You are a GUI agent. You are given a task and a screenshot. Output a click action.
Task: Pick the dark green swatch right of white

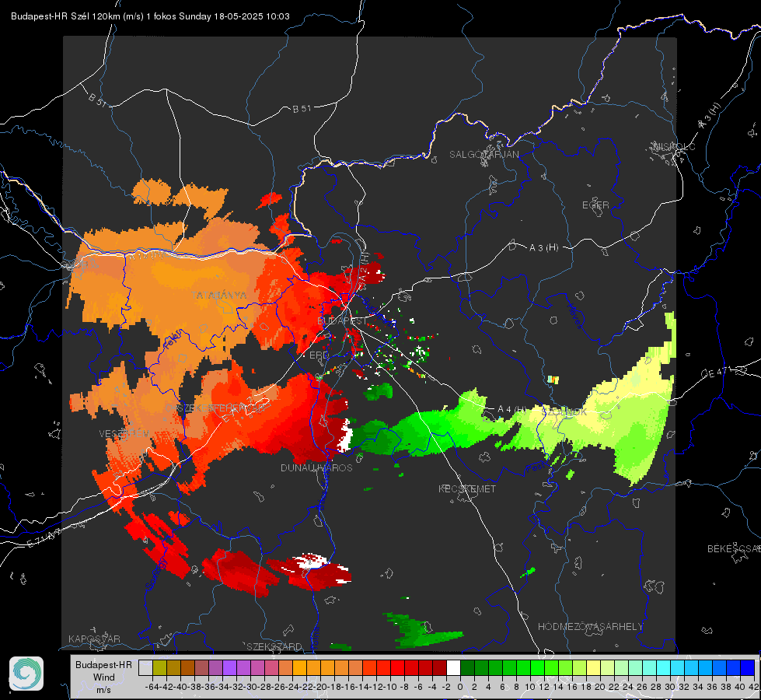tap(467, 668)
